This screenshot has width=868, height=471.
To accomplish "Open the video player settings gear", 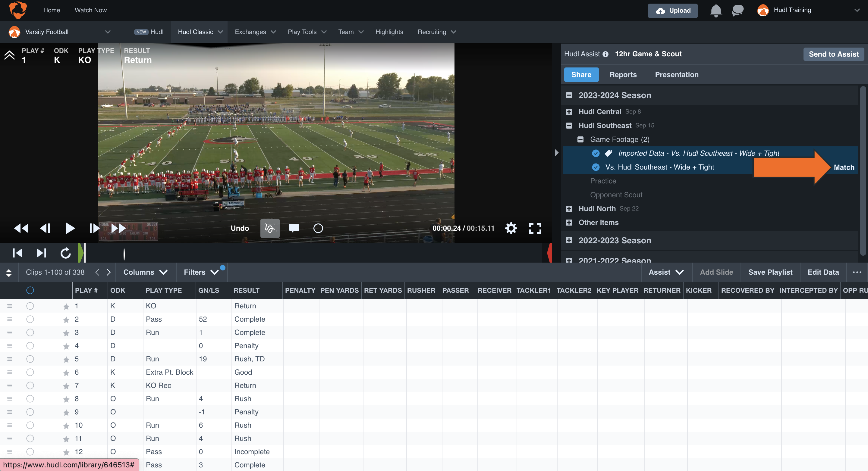I will (511, 228).
